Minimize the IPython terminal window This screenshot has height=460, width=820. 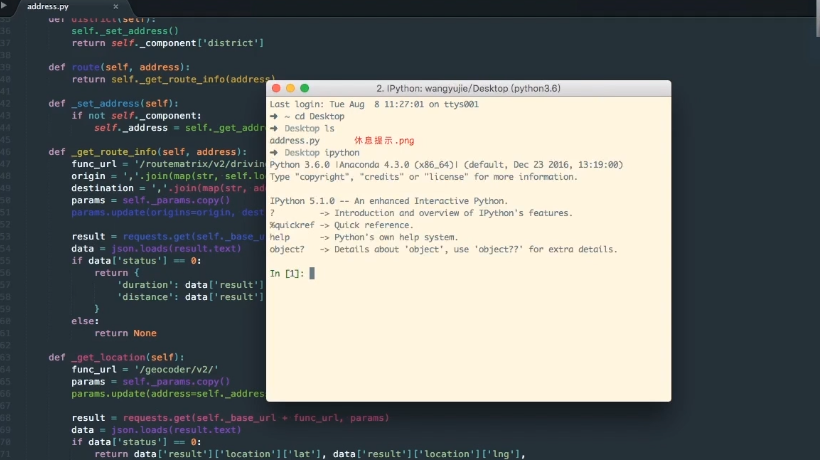(290, 88)
